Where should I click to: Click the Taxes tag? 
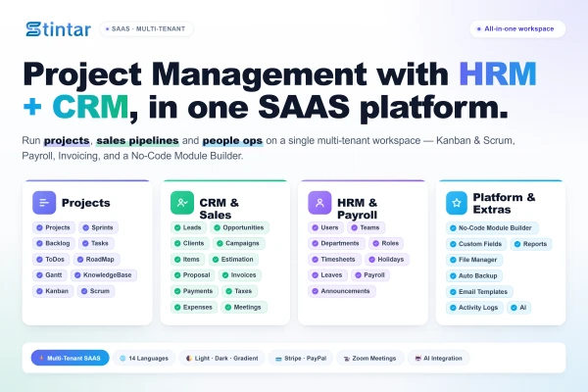[240, 291]
